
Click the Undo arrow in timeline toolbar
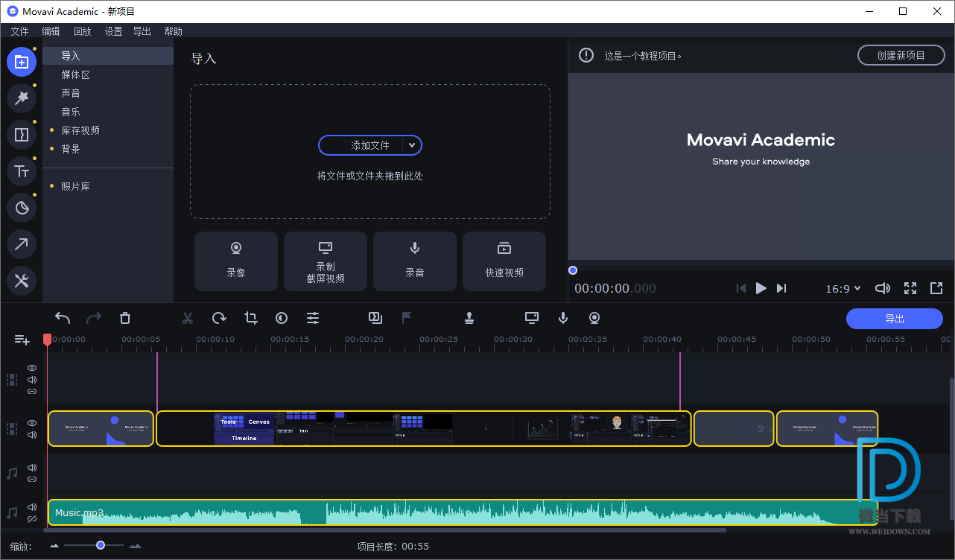63,318
